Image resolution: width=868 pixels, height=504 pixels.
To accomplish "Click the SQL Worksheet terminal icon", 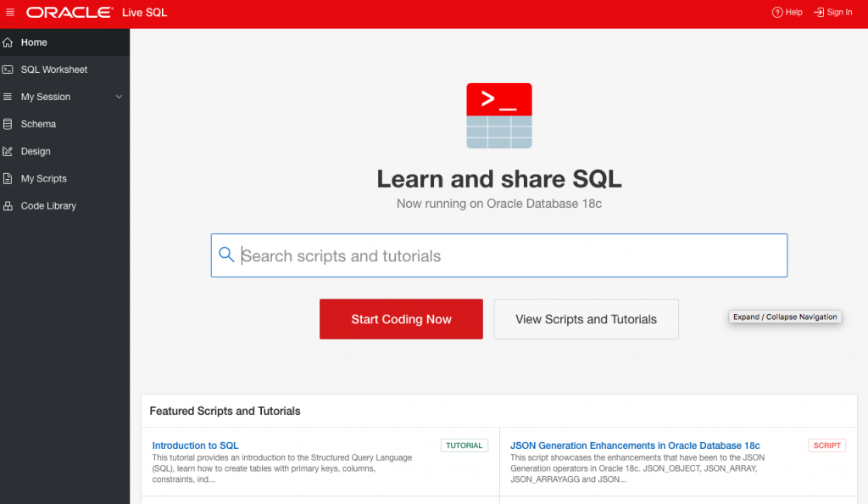I will tap(8, 70).
